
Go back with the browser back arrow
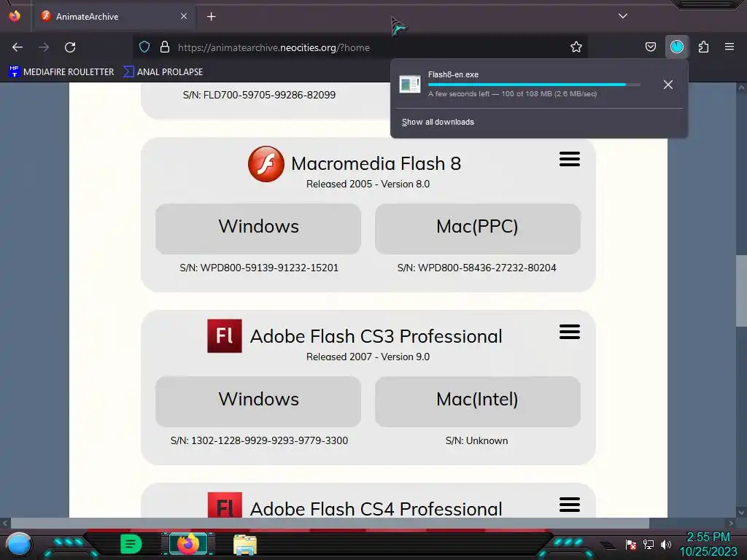(x=18, y=47)
